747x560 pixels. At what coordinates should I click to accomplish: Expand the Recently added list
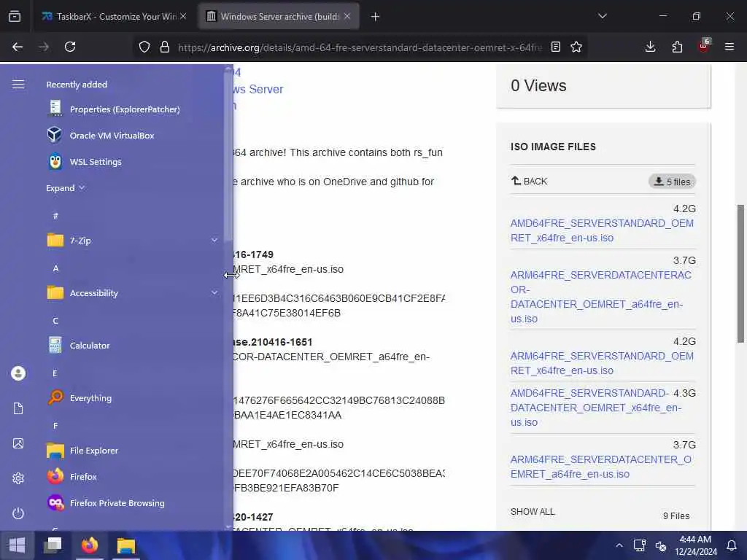click(65, 187)
